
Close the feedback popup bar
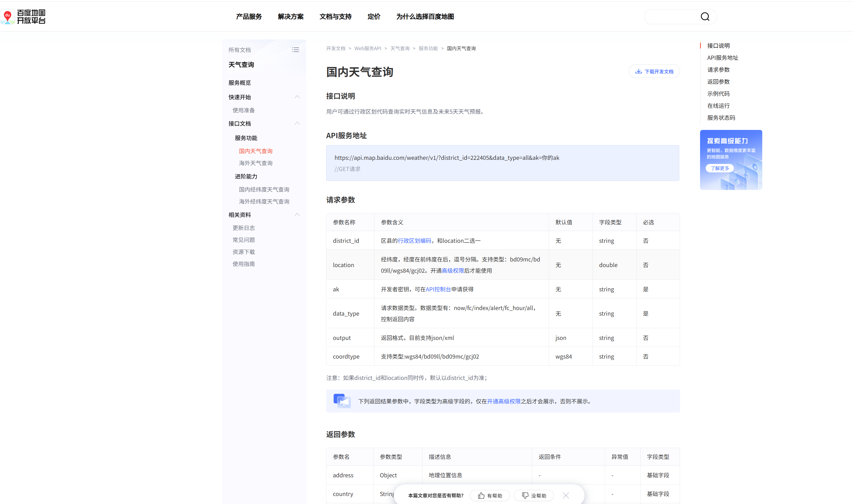coord(566,495)
